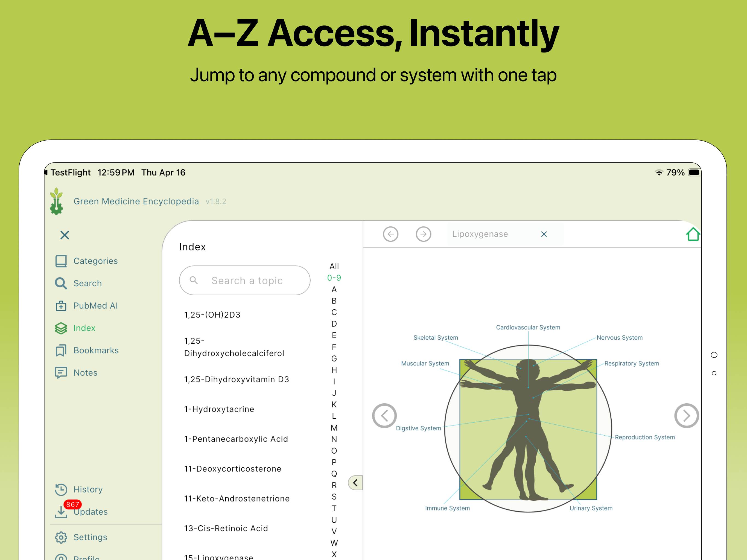Open the Bookmarks icon in sidebar

point(61,350)
